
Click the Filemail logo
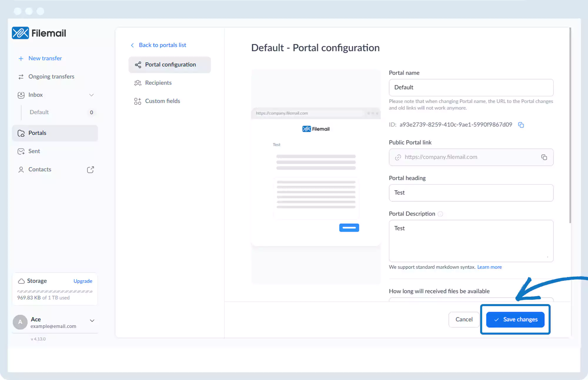click(x=39, y=33)
